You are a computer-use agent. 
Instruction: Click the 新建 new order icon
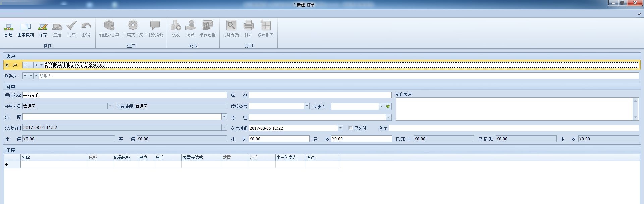point(9,26)
